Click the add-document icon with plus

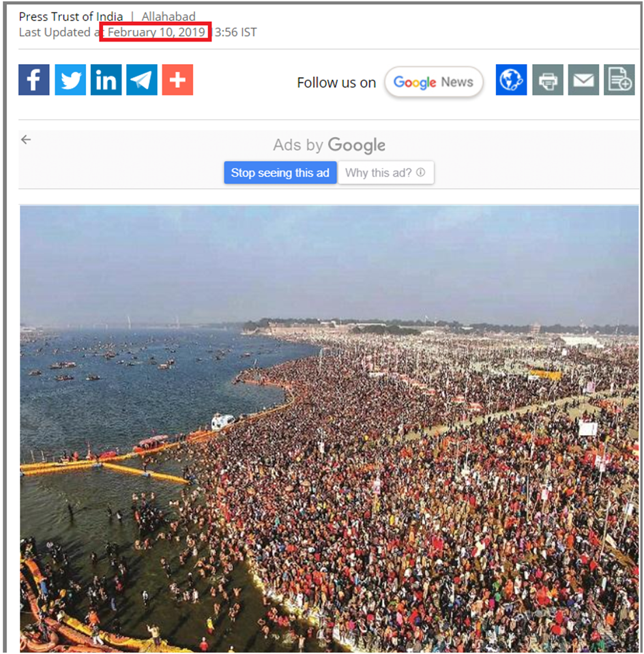(x=619, y=80)
